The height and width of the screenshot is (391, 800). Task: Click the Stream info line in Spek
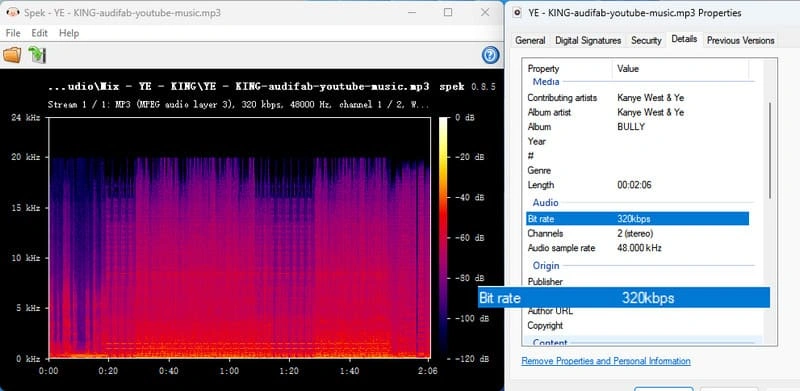click(239, 105)
